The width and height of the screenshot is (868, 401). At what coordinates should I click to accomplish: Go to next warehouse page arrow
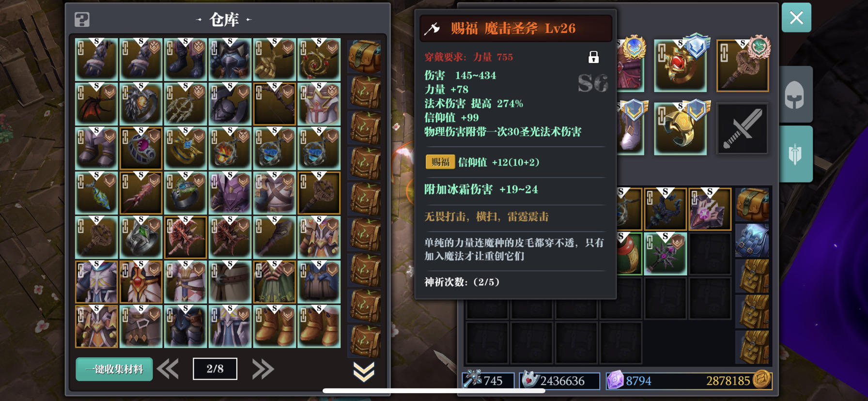(263, 370)
